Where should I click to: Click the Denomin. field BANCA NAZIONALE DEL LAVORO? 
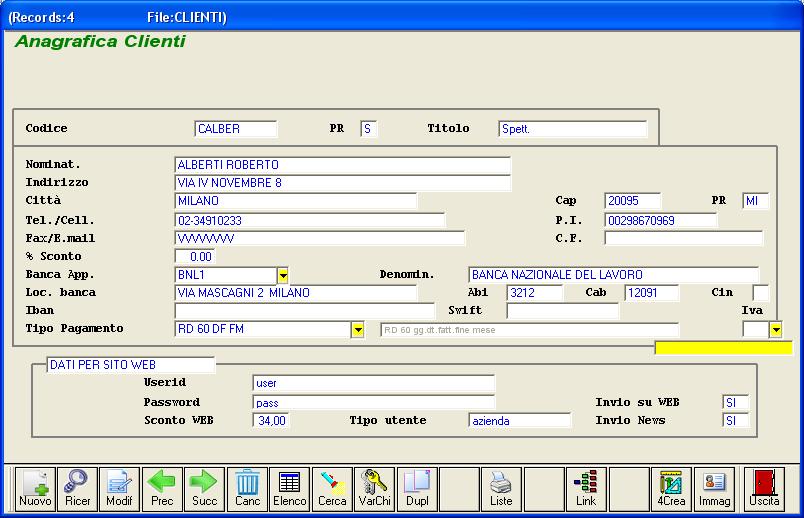pyautogui.click(x=614, y=275)
